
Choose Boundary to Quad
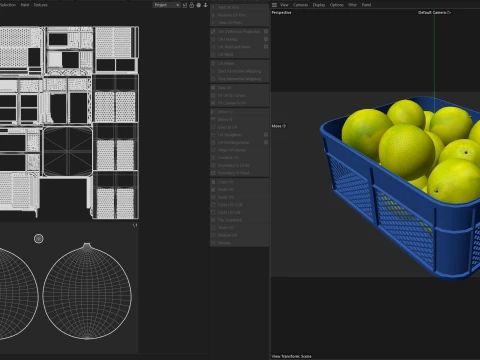pos(239,173)
